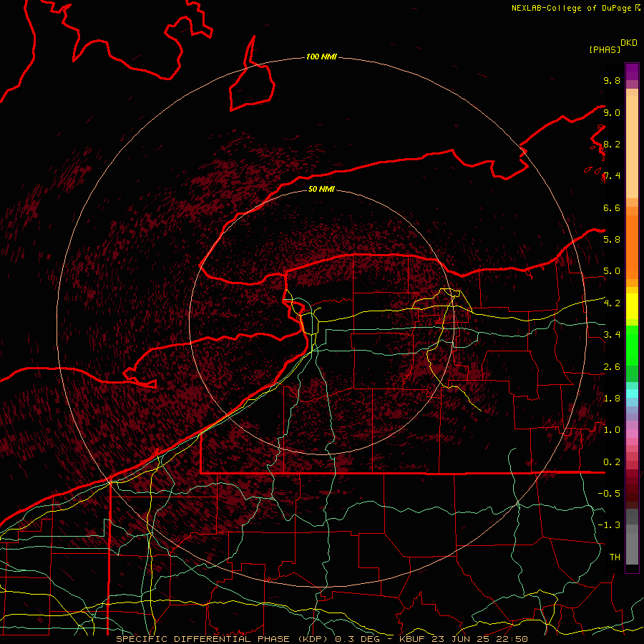
Task: Click the 8.2 value on the scale
Action: pyautogui.click(x=612, y=144)
